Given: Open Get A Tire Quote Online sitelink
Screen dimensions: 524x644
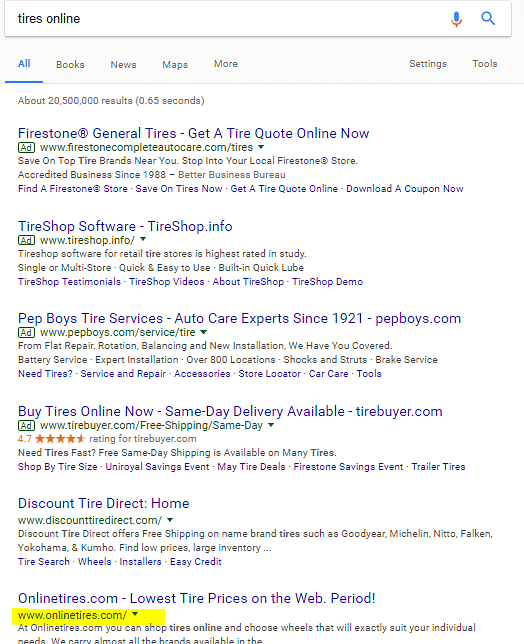Looking at the screenshot, I should pos(284,189).
